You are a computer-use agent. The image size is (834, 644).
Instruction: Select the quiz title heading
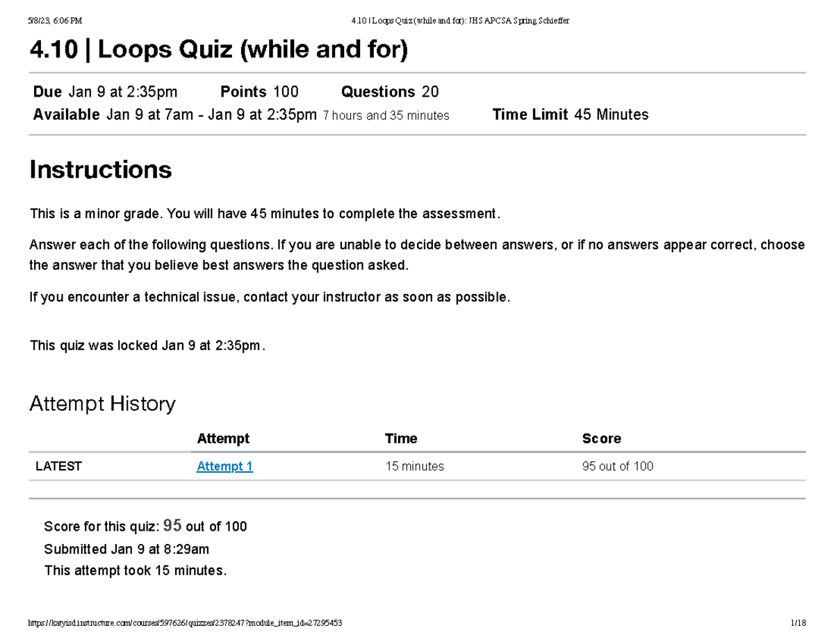coord(218,50)
